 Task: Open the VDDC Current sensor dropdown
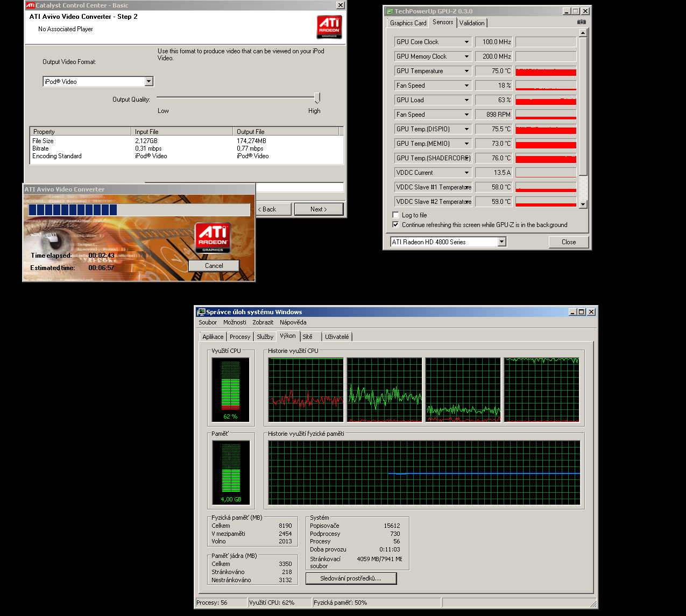point(466,173)
